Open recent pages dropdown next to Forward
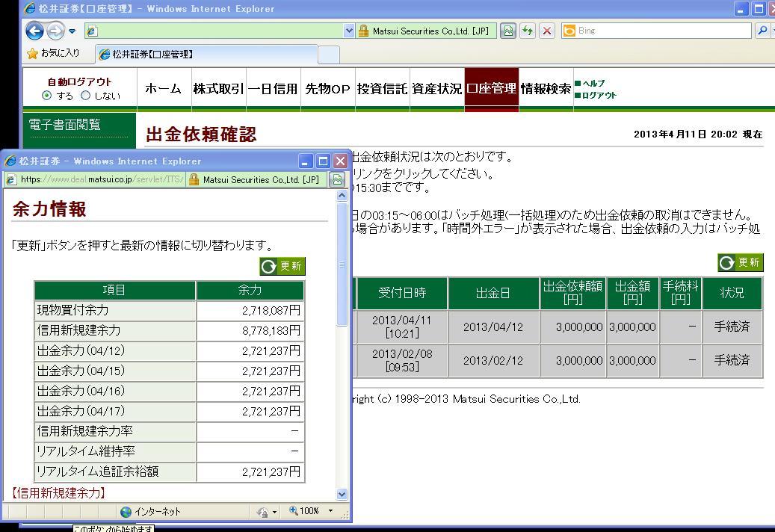 coord(72,31)
